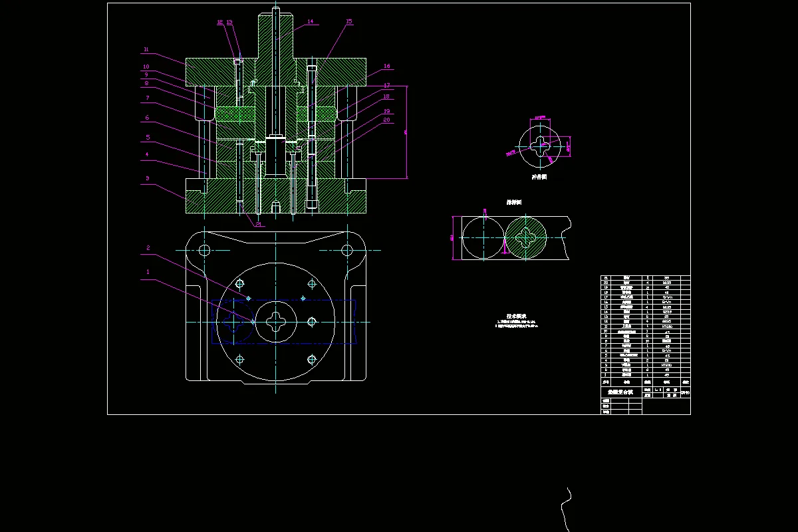Pick the balloon label 18

pos(386,96)
